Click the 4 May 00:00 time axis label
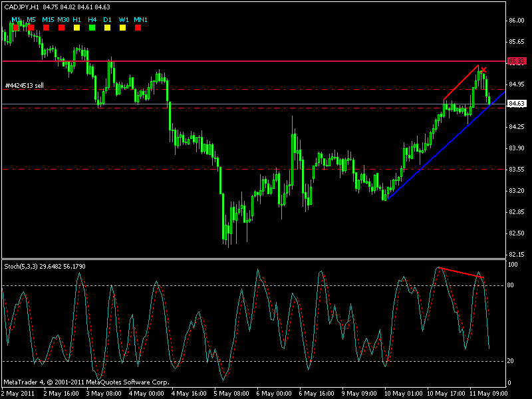 point(146,394)
